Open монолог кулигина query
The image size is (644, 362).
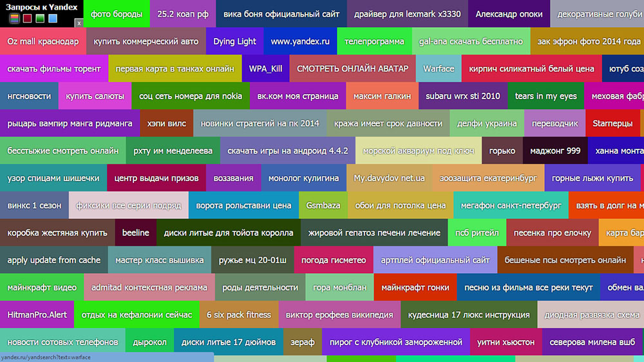tap(303, 178)
